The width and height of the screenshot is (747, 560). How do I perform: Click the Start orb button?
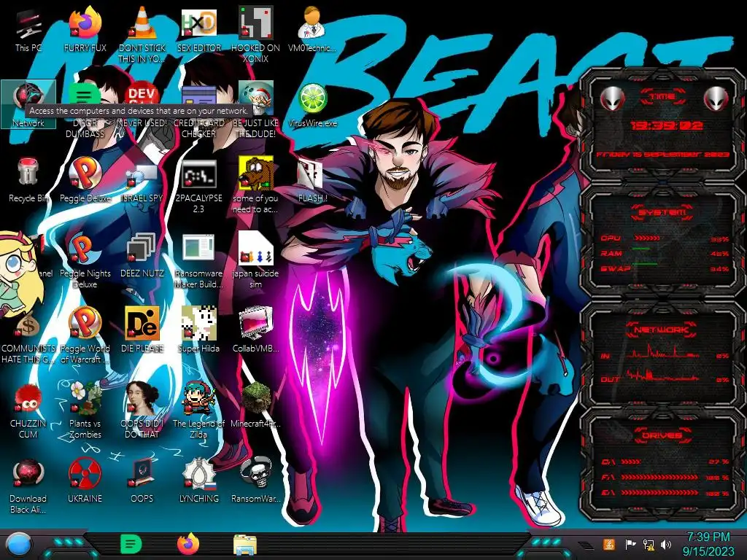pyautogui.click(x=18, y=544)
